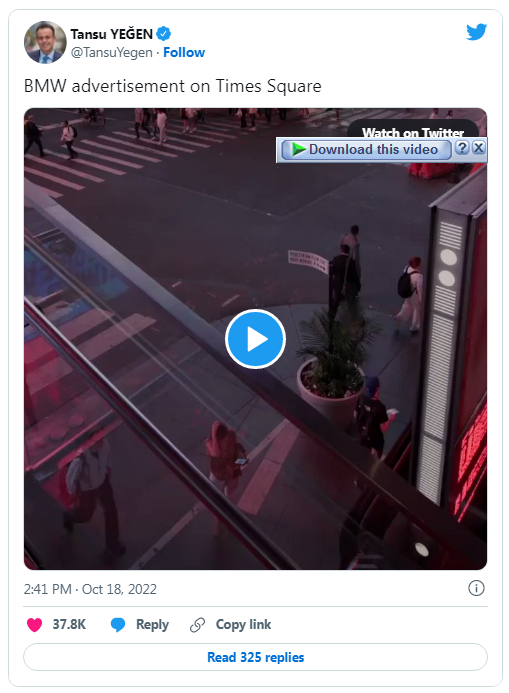Click the chain link icon
The height and width of the screenshot is (693, 509).
click(x=197, y=624)
